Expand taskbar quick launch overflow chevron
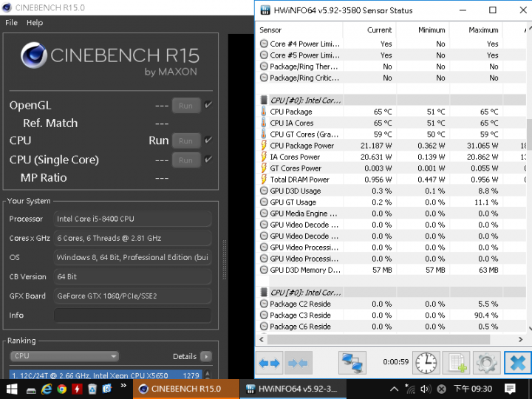The image size is (532, 399). tap(123, 386)
